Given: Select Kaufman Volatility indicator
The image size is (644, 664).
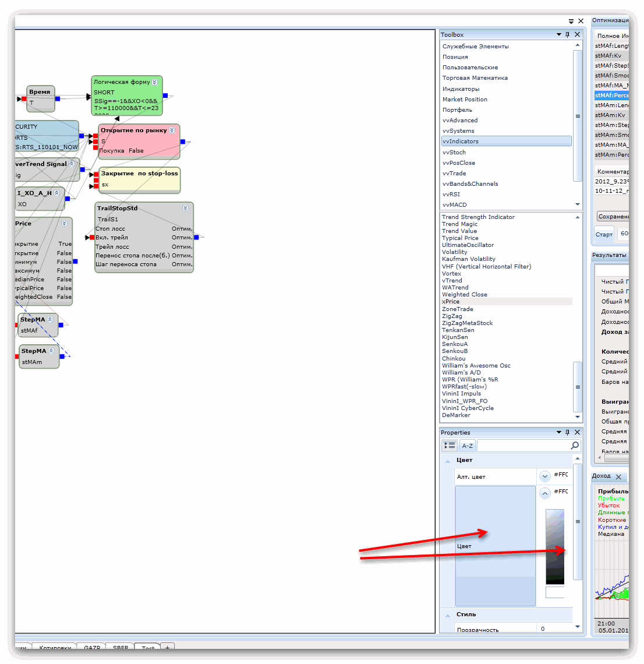Looking at the screenshot, I should (469, 259).
